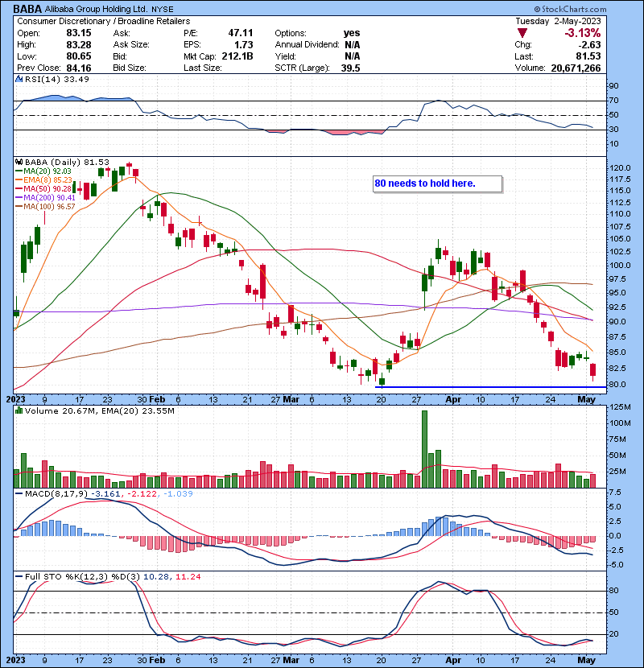Viewport: 644px width, 668px height.
Task: Click the Volume 20.67M, EMA(20) 23.55M label
Action: 99,411
